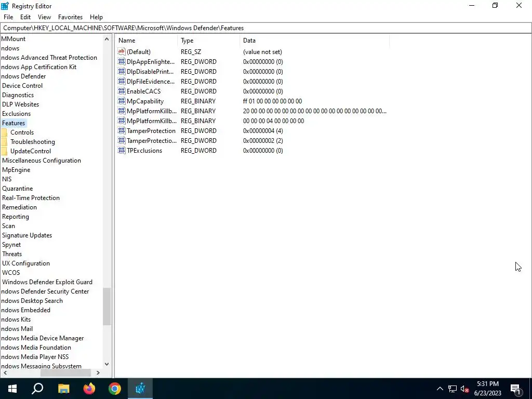The height and width of the screenshot is (399, 532).
Task: Click the UpdateControl folder icon
Action: [x=4, y=151]
